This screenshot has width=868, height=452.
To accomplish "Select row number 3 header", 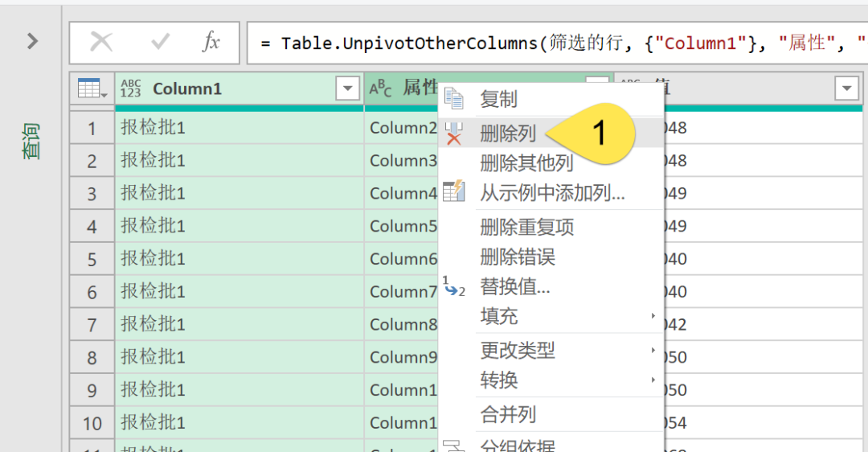I will [x=92, y=193].
